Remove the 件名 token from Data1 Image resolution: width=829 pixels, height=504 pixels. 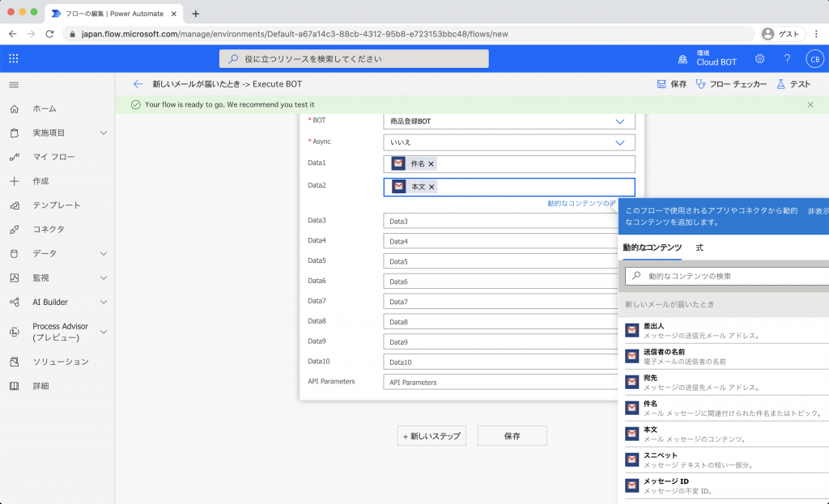point(432,163)
